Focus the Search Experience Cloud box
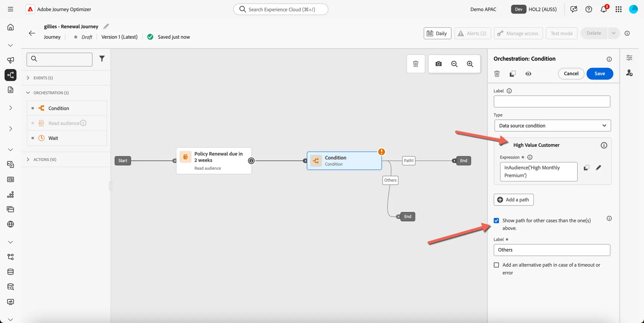 coord(281,9)
